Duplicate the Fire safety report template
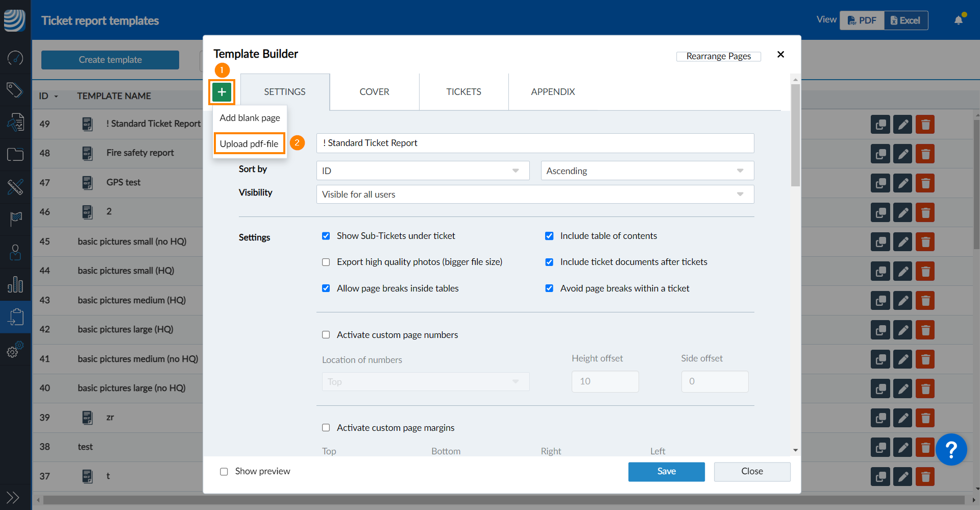The width and height of the screenshot is (980, 510). pos(880,154)
